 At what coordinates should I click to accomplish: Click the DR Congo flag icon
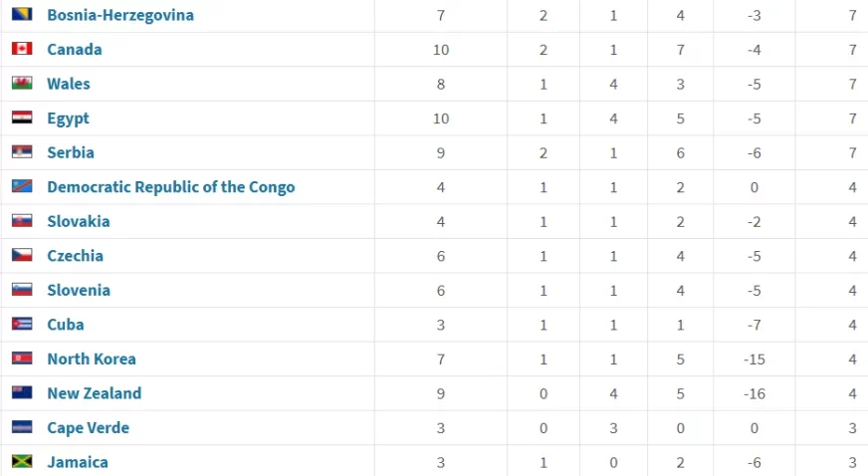(22, 186)
